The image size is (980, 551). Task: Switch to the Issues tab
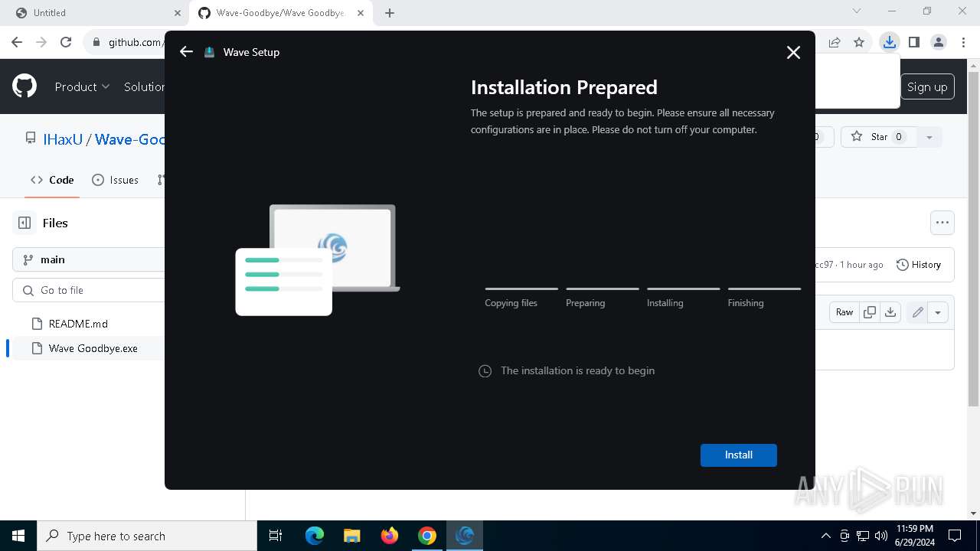click(115, 180)
